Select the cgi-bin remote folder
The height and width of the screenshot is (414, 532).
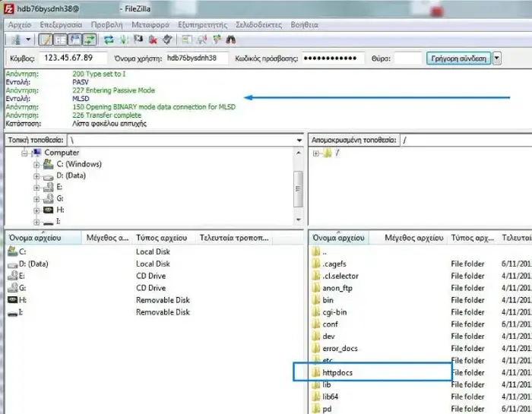click(334, 312)
